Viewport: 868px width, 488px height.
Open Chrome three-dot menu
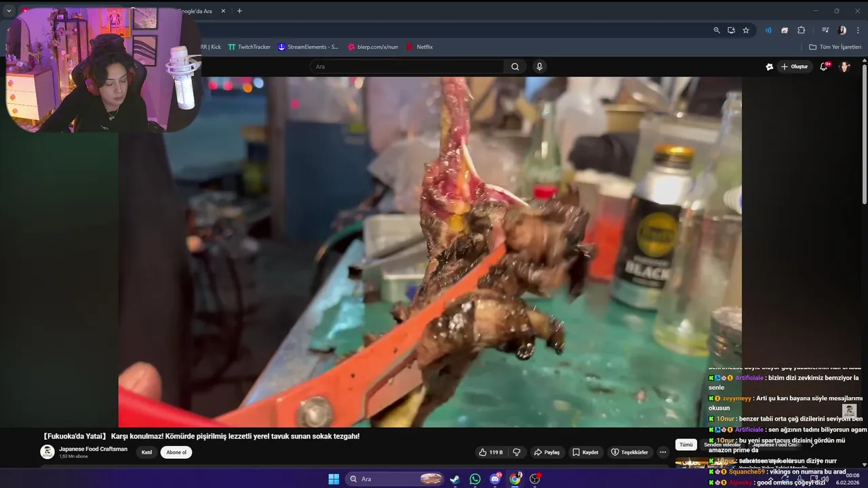858,30
